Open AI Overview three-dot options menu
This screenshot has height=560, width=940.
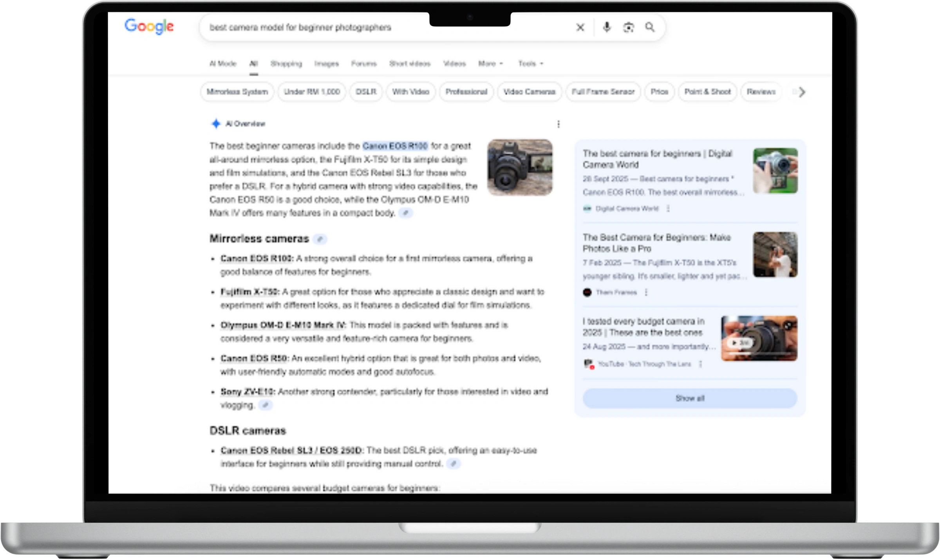[558, 124]
